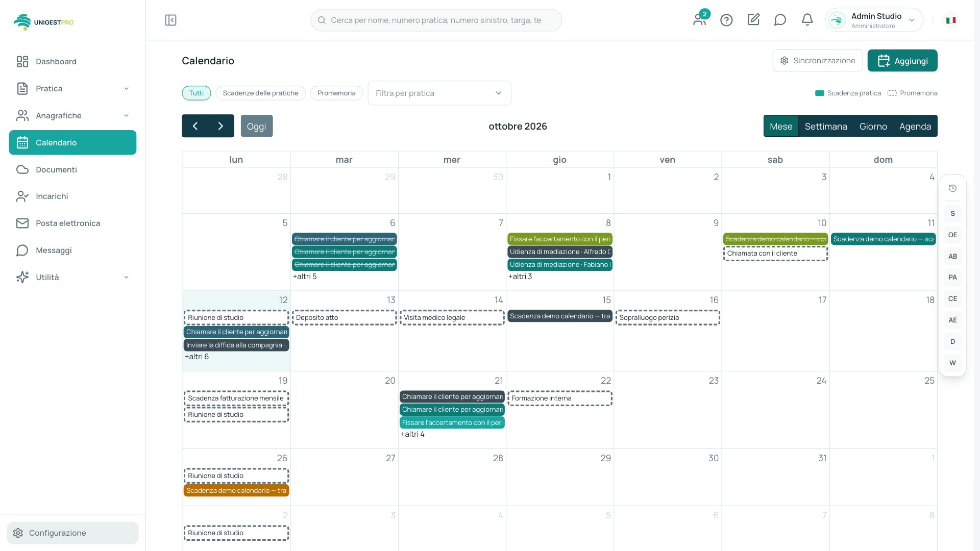The width and height of the screenshot is (980, 551).
Task: Open Dashboard in the sidebar
Action: 72,61
